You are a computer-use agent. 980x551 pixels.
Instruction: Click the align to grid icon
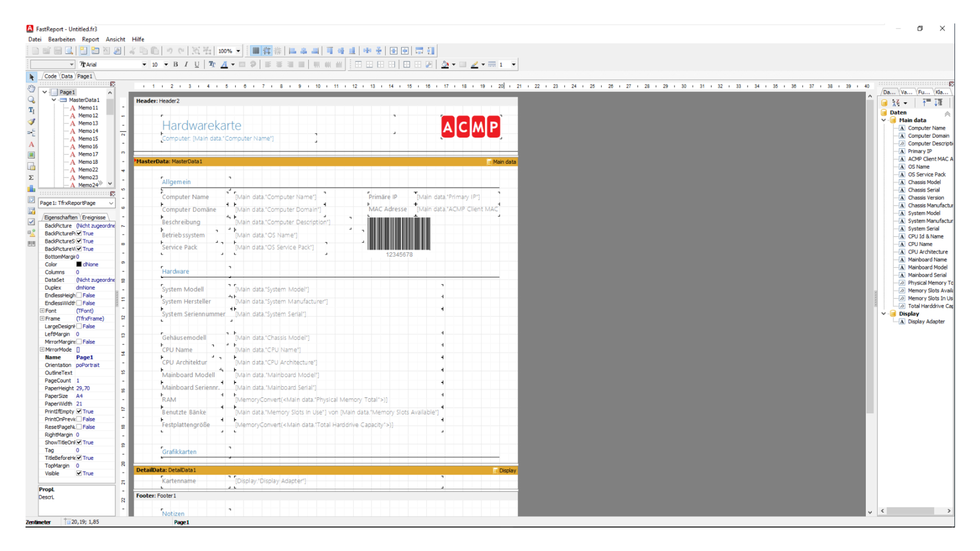267,51
